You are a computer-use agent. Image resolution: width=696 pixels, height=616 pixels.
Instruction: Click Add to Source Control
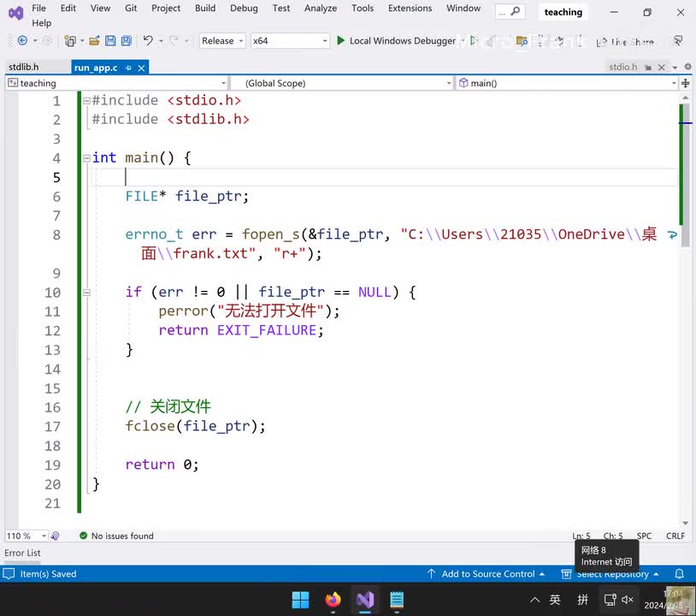tap(486, 574)
